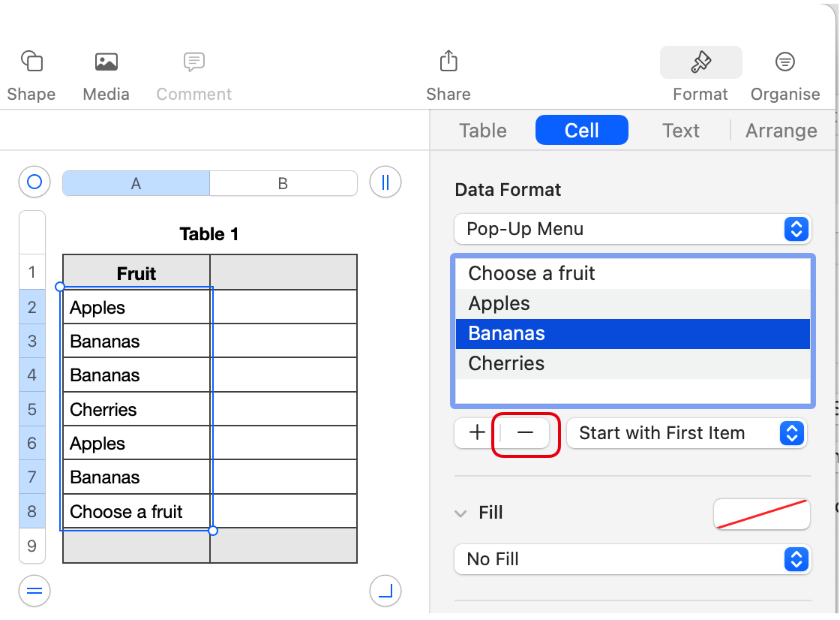
Task: Click the plus button to add item
Action: click(x=477, y=433)
